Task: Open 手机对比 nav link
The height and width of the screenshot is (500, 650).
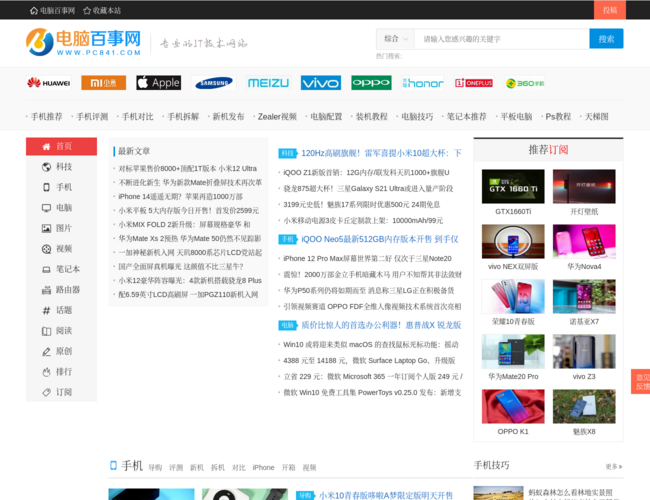Action: pyautogui.click(x=138, y=117)
